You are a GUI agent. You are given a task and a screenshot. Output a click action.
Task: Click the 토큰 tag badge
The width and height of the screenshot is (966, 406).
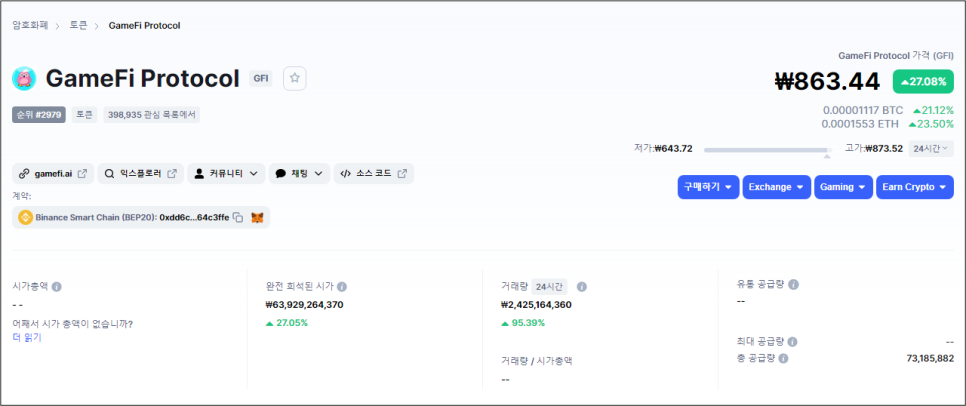pos(84,115)
